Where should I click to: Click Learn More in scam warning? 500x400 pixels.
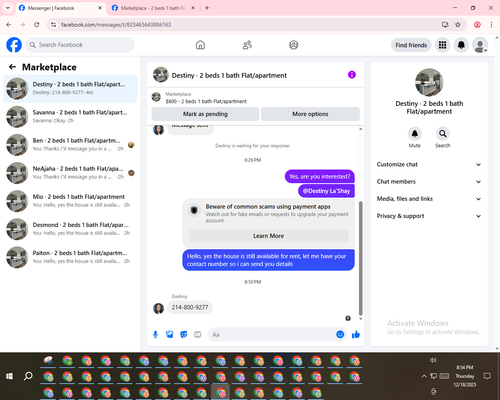(x=268, y=236)
